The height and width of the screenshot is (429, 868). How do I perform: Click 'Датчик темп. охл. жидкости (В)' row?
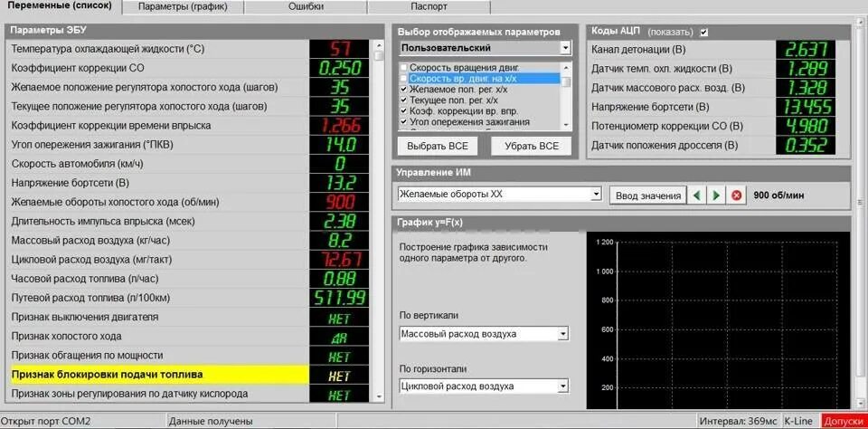pos(712,69)
